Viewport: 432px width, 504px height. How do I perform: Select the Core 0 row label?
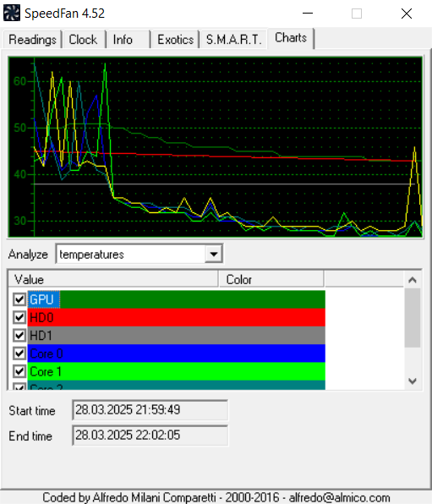tap(46, 353)
